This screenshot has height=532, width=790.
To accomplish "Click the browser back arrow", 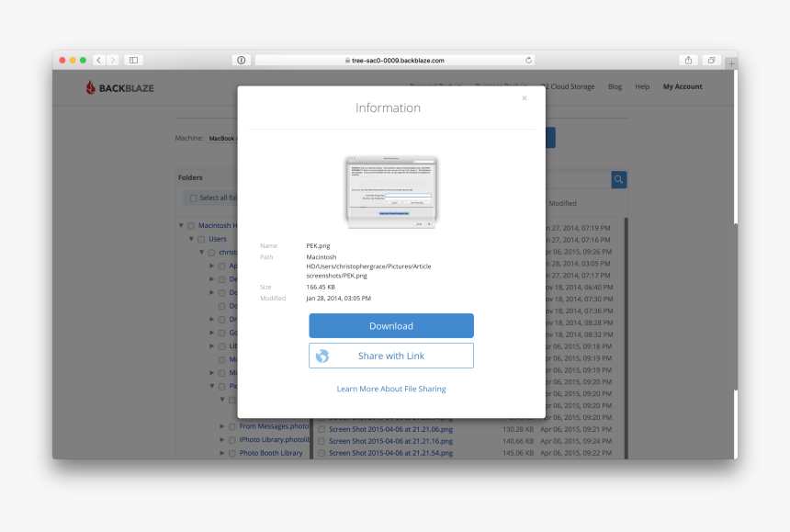I will 98,59.
